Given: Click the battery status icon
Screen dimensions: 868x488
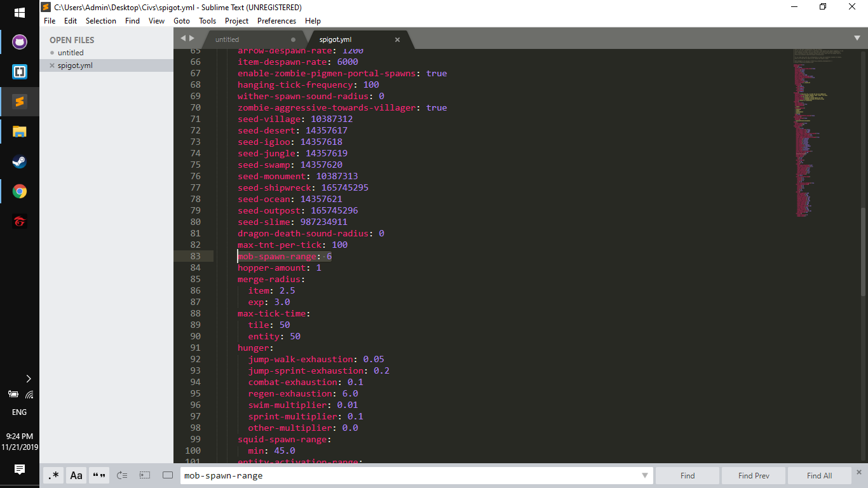Looking at the screenshot, I should [x=13, y=394].
